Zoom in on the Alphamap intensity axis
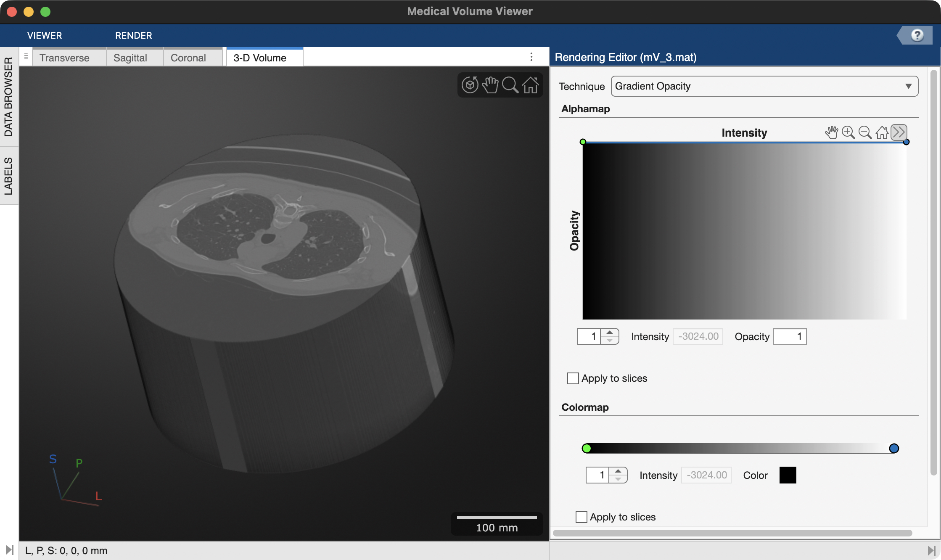The height and width of the screenshot is (560, 941). [848, 132]
